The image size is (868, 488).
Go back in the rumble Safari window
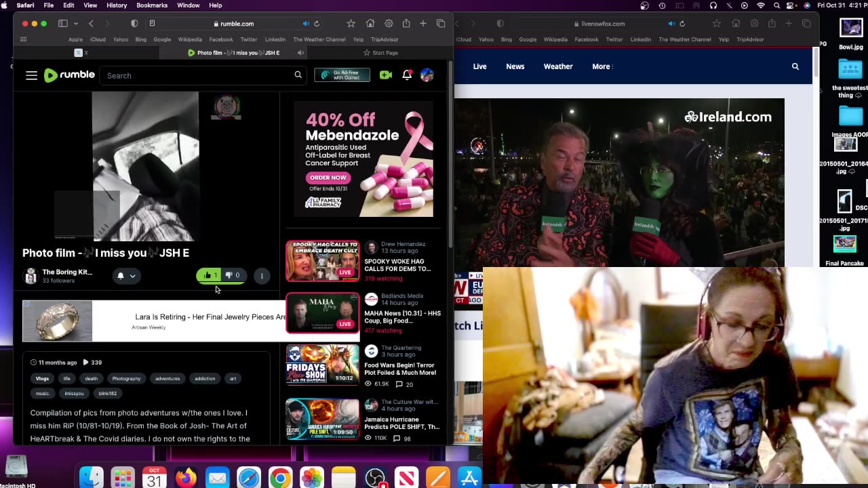tap(91, 24)
